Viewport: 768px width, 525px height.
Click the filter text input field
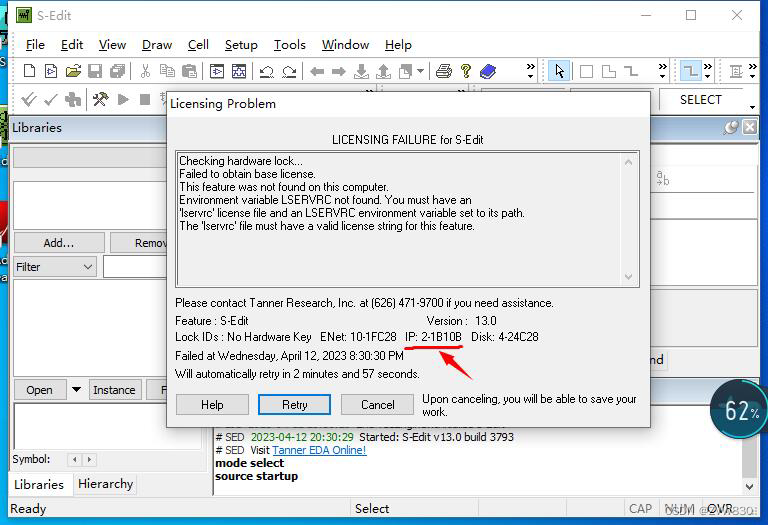136,267
